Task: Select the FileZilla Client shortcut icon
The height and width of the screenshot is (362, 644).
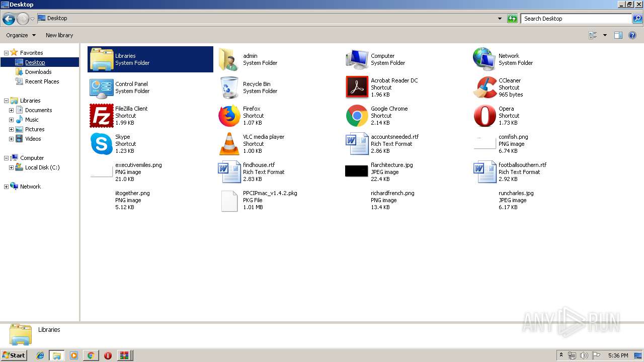Action: [101, 116]
